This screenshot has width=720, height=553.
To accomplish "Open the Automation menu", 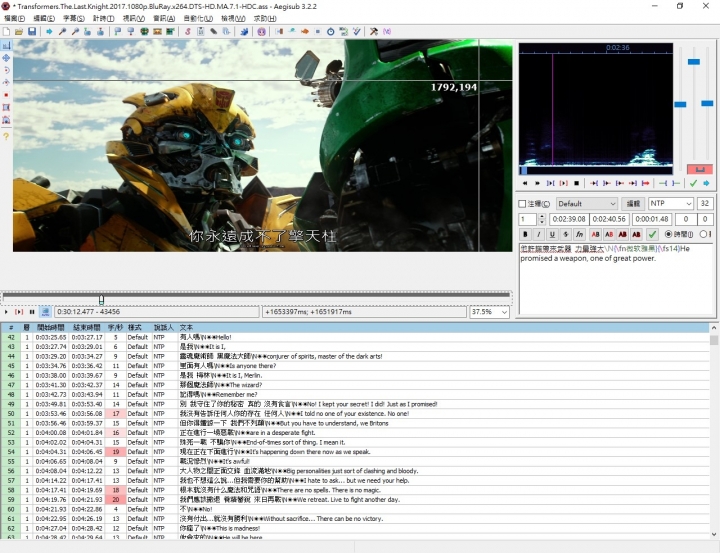I will [x=198, y=18].
